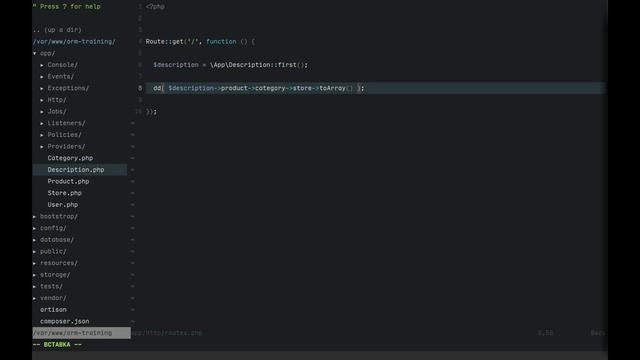
Task: Click the '-- ВСТАВКА --' mode indicator
Action: [x=57, y=345]
